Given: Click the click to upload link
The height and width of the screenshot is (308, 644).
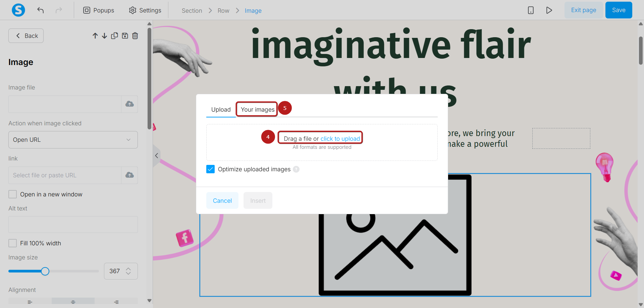Looking at the screenshot, I should [340, 139].
